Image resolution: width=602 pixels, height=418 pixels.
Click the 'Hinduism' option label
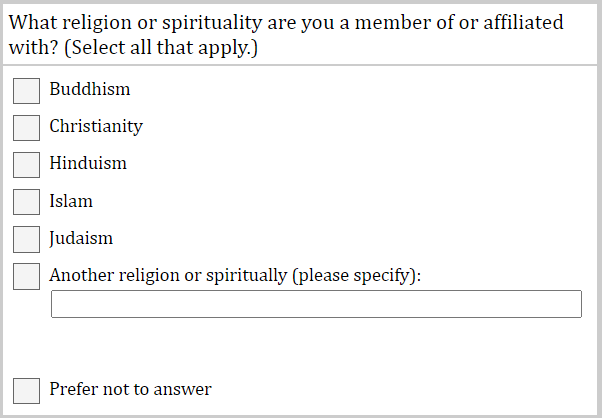tap(88, 163)
